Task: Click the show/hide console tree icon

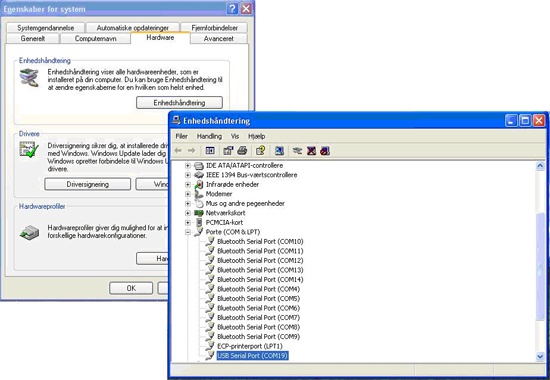Action: (210, 151)
